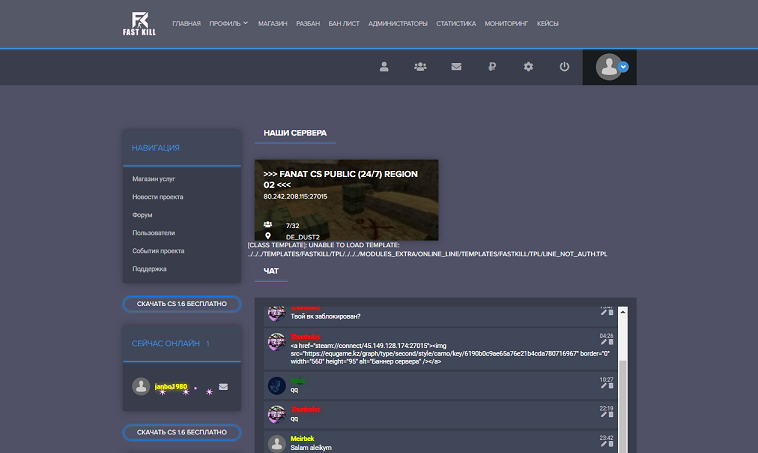Open the friends group icon
The width and height of the screenshot is (758, 453).
(420, 67)
